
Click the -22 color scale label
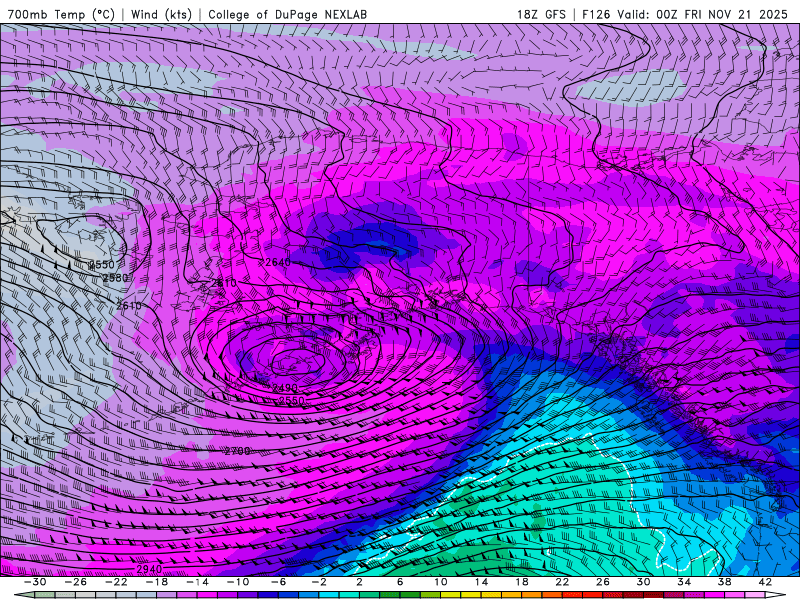116,582
